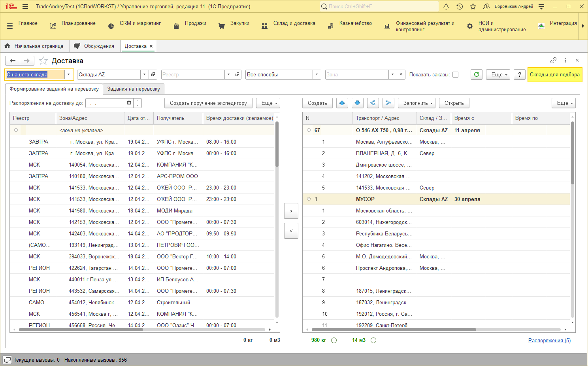This screenshot has height=366, width=588.
Task: Open the Заполнить dropdown button
Action: pos(416,103)
